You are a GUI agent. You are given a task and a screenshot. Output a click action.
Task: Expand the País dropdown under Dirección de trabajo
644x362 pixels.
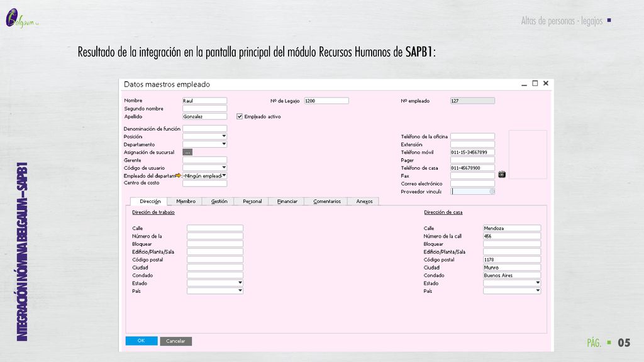[x=240, y=290]
